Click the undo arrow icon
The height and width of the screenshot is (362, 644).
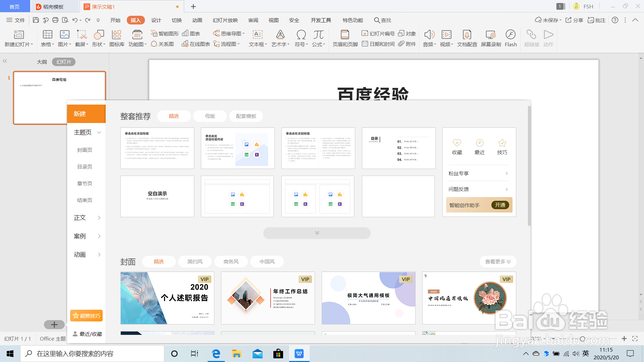coord(75,20)
